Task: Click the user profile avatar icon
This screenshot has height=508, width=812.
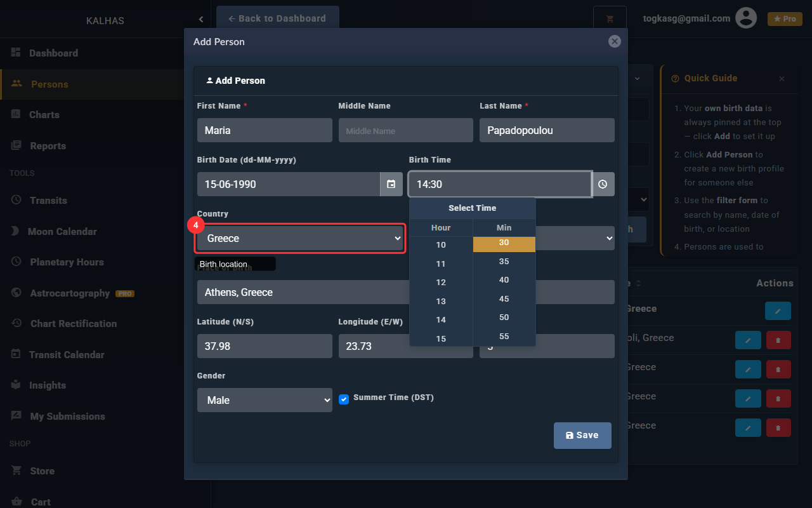Action: coord(746,18)
